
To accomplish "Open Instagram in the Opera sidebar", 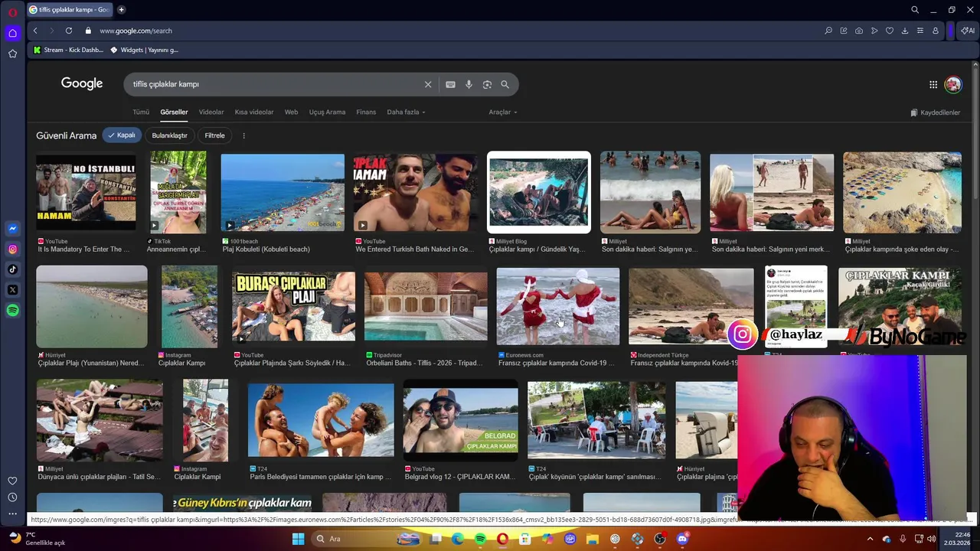I will point(12,249).
